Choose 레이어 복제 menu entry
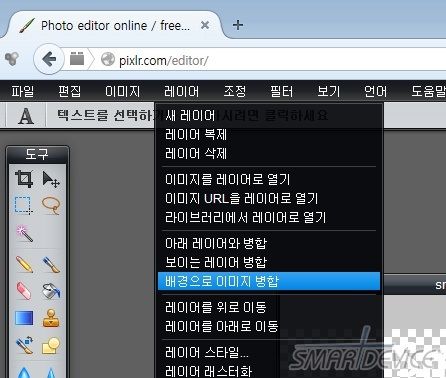446x378 pixels. click(269, 135)
